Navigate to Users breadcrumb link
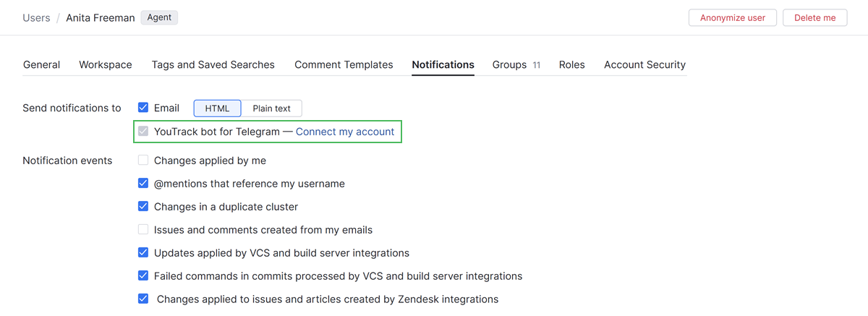The image size is (868, 316). coord(36,18)
